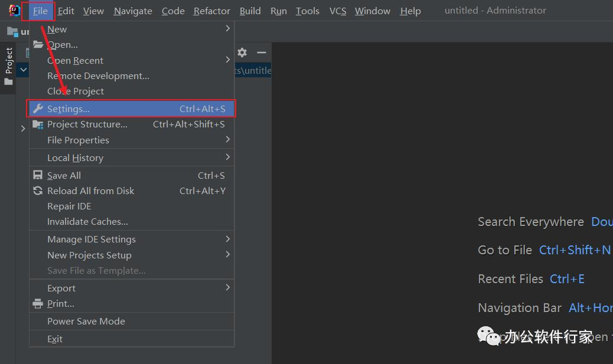
Task: Select Exit menu entry
Action: point(132,339)
